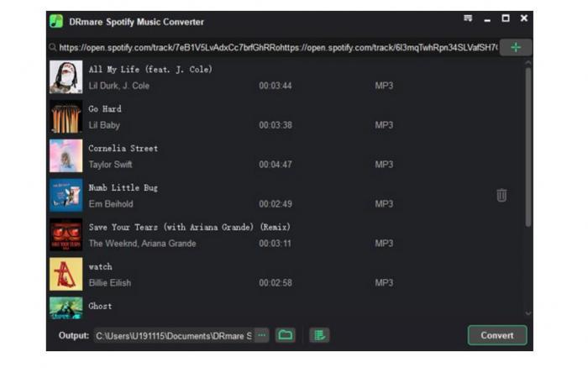
Task: Click the duration 00:04:47
Action: [x=276, y=165]
